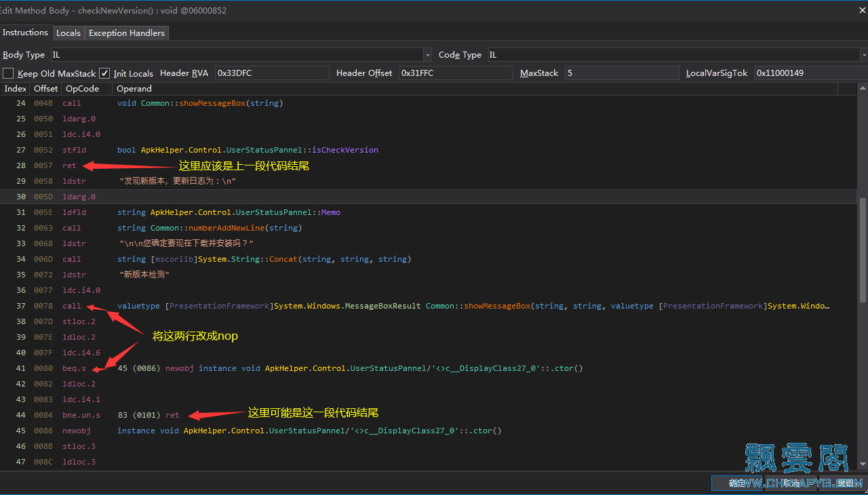
Task: Select the ldloc.2 opcode at index 39
Action: tap(79, 337)
